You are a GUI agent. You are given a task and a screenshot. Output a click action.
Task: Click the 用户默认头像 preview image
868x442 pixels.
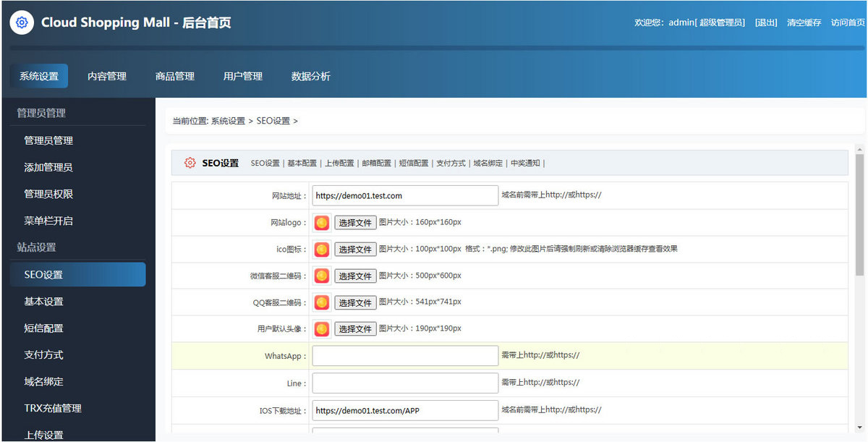322,329
